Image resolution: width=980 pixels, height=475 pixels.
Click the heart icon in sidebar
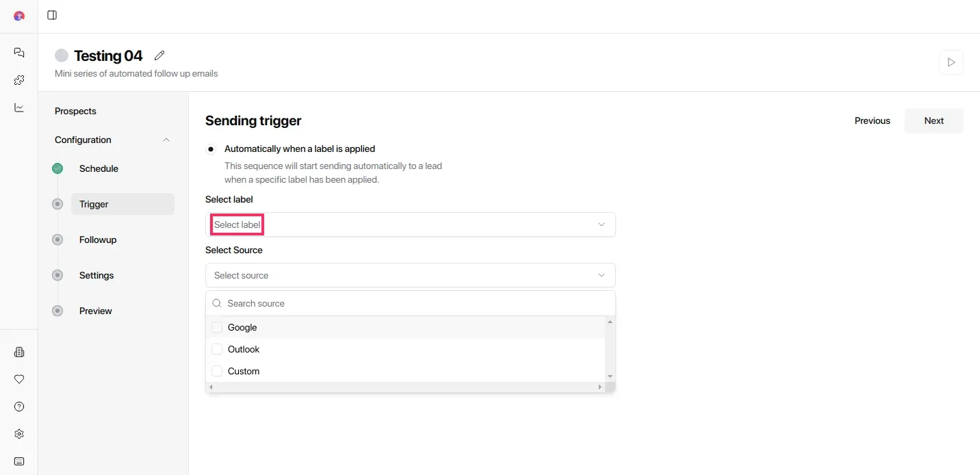19,379
